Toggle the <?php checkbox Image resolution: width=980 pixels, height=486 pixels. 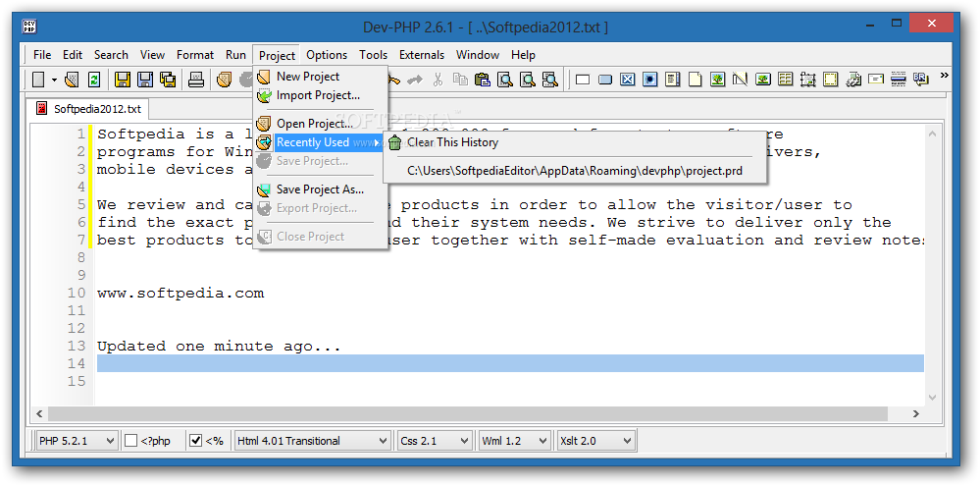pos(130,440)
